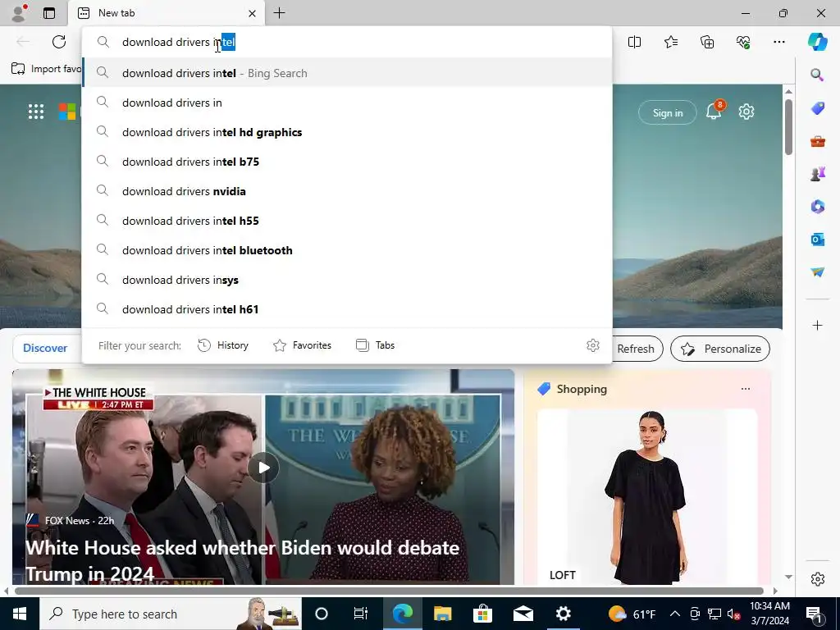Click the taskbar search box
The image size is (840, 630).
[171, 614]
